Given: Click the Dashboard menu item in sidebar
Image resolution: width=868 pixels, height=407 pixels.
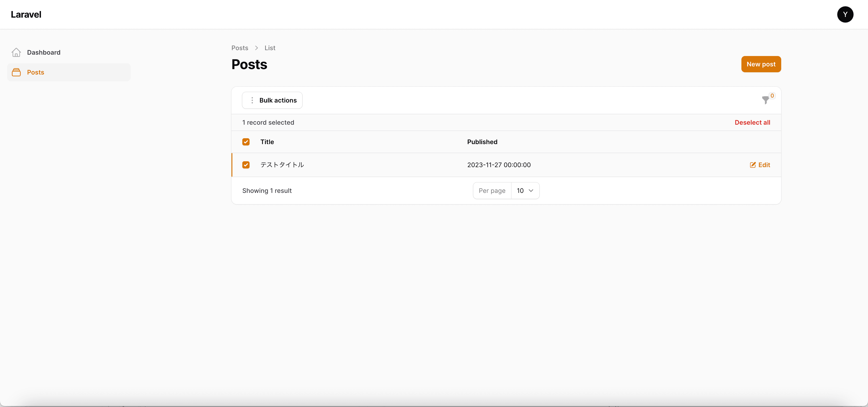Looking at the screenshot, I should [43, 51].
